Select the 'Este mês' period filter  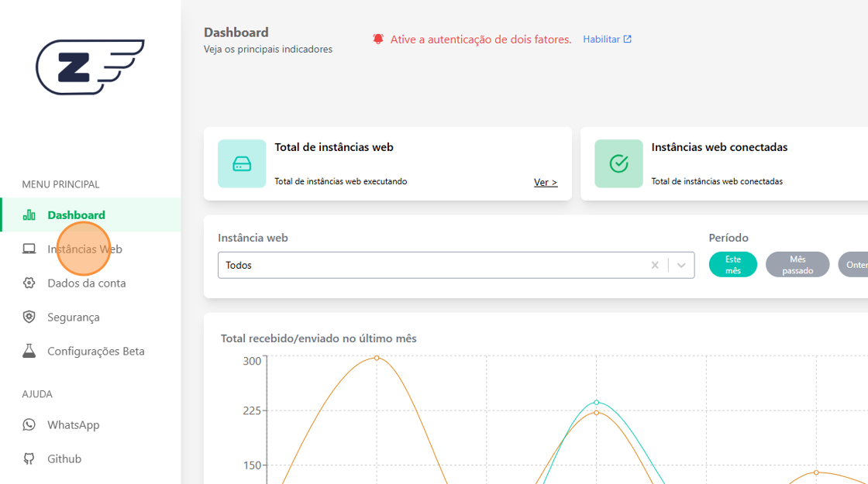click(x=732, y=265)
